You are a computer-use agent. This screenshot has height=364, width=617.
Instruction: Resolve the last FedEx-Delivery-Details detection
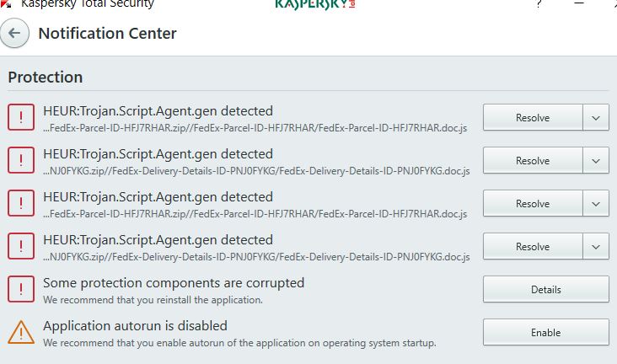[x=533, y=246]
